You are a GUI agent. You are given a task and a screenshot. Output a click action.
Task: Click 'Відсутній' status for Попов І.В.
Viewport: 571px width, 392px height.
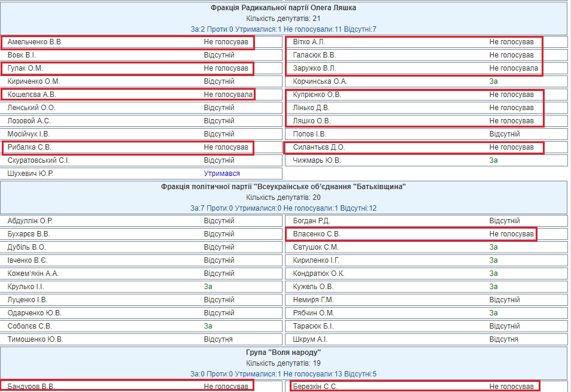505,134
